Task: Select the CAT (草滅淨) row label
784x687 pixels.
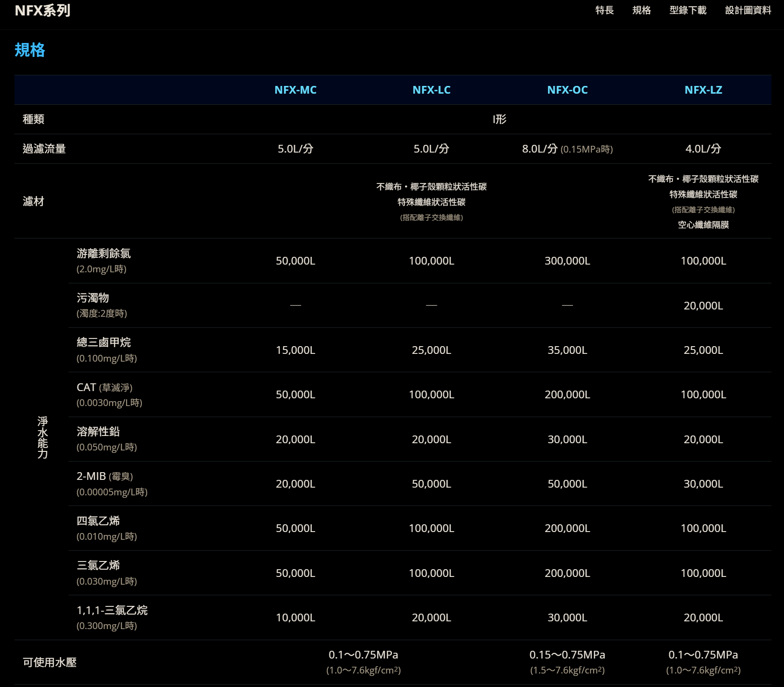Action: (105, 387)
